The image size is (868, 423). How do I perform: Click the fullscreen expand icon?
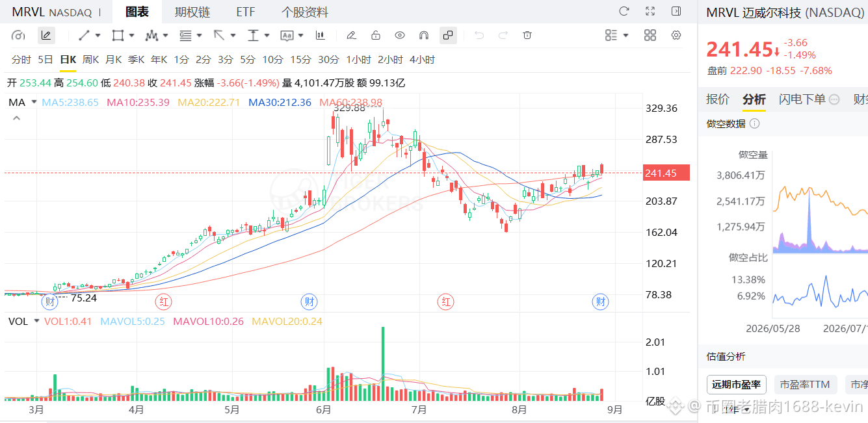tap(650, 11)
